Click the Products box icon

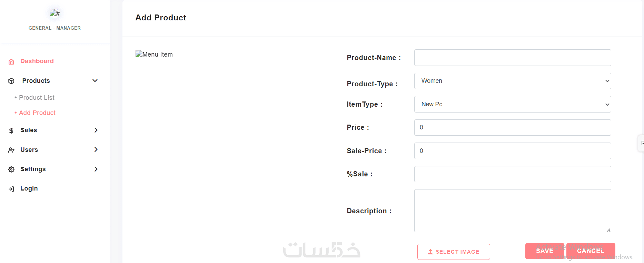pyautogui.click(x=11, y=81)
